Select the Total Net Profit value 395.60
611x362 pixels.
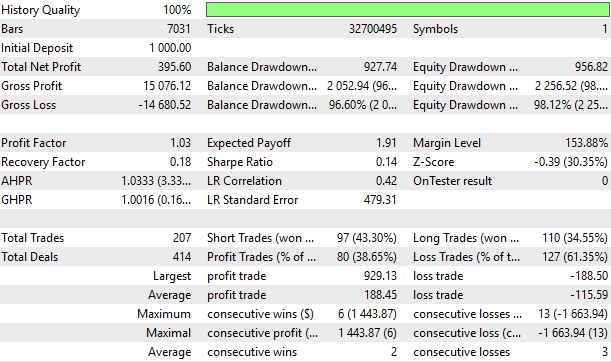coord(174,67)
